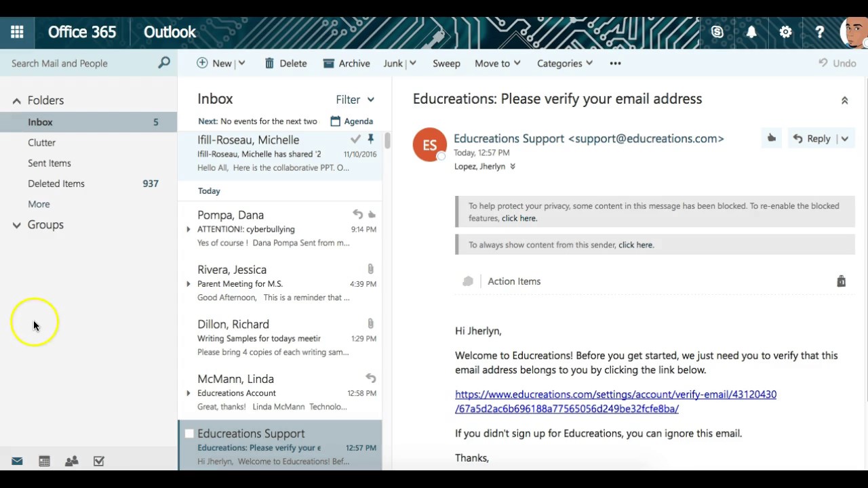Click More under Folders
868x488 pixels.
click(x=39, y=204)
